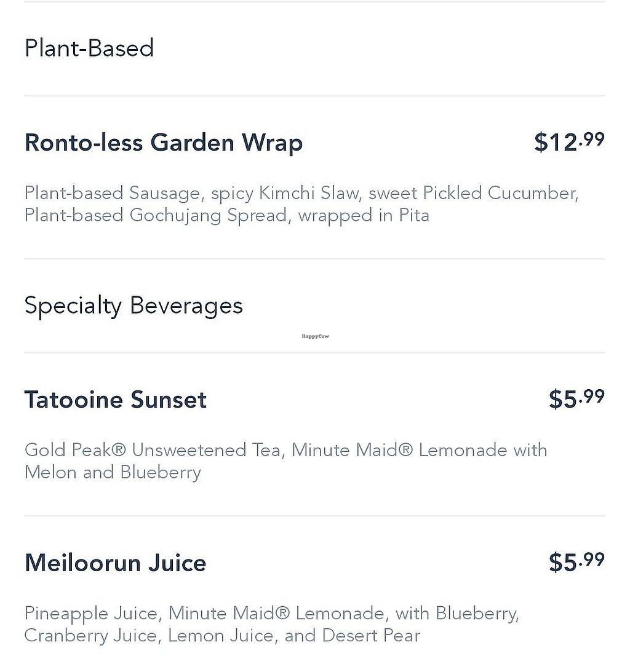Tap the $12.99 price of Garden Wrap
630x672 pixels.
pyautogui.click(x=569, y=141)
